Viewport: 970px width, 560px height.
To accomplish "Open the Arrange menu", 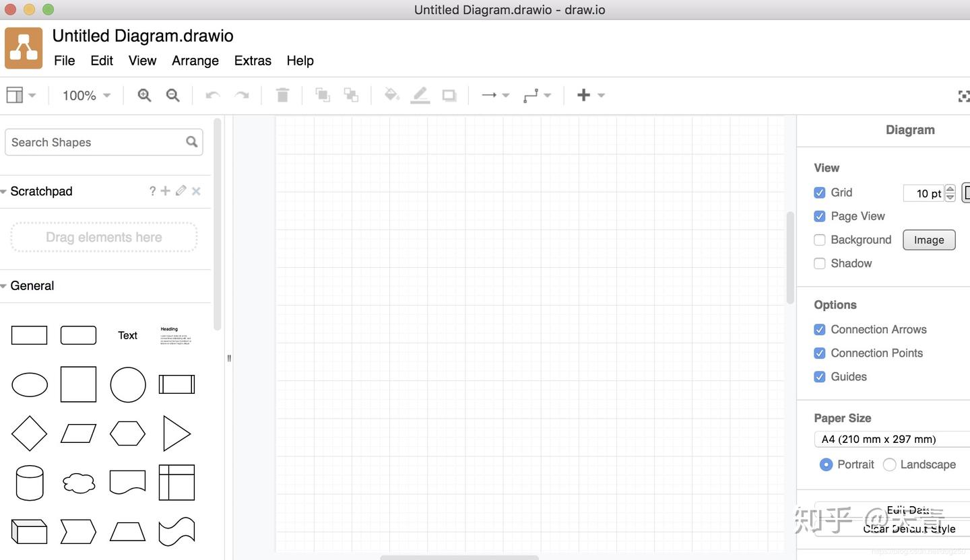I will tap(195, 61).
